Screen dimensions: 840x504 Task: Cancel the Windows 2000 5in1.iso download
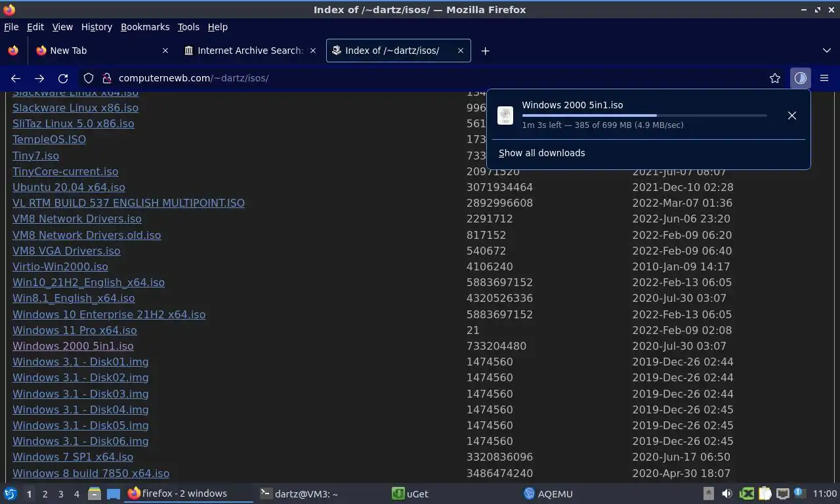792,115
